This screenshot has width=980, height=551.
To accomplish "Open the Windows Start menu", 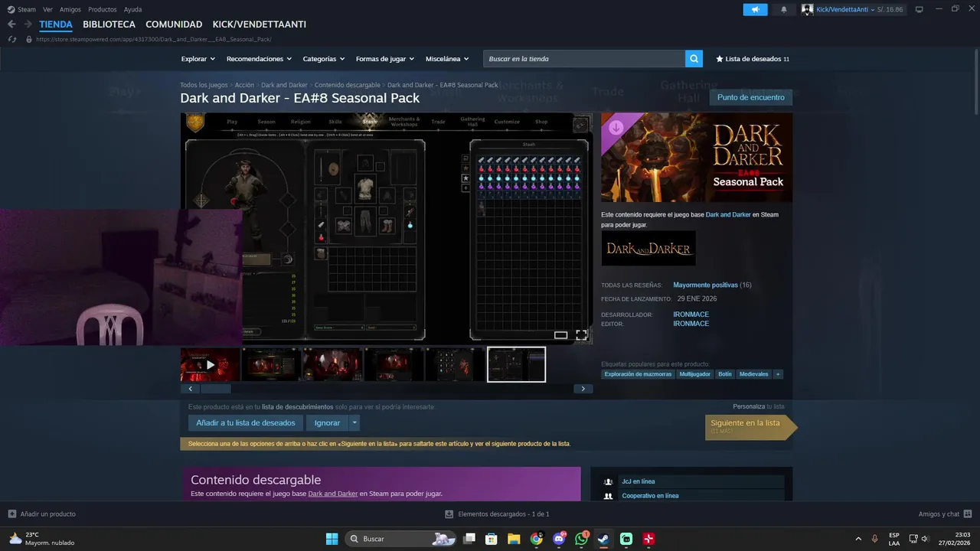I will [332, 539].
